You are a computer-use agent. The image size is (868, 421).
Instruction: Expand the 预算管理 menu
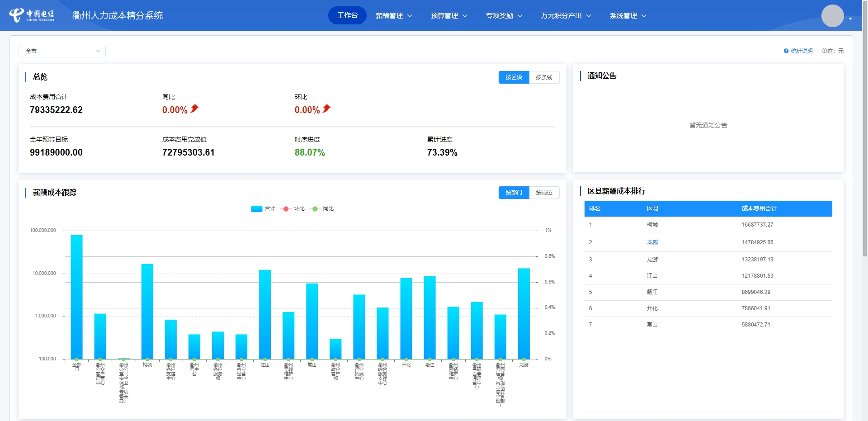pyautogui.click(x=449, y=16)
